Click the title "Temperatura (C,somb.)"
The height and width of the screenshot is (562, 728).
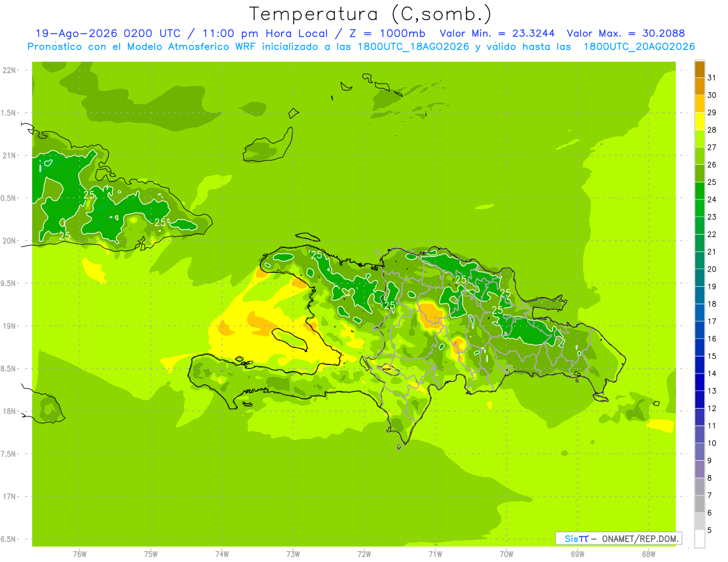[370, 14]
